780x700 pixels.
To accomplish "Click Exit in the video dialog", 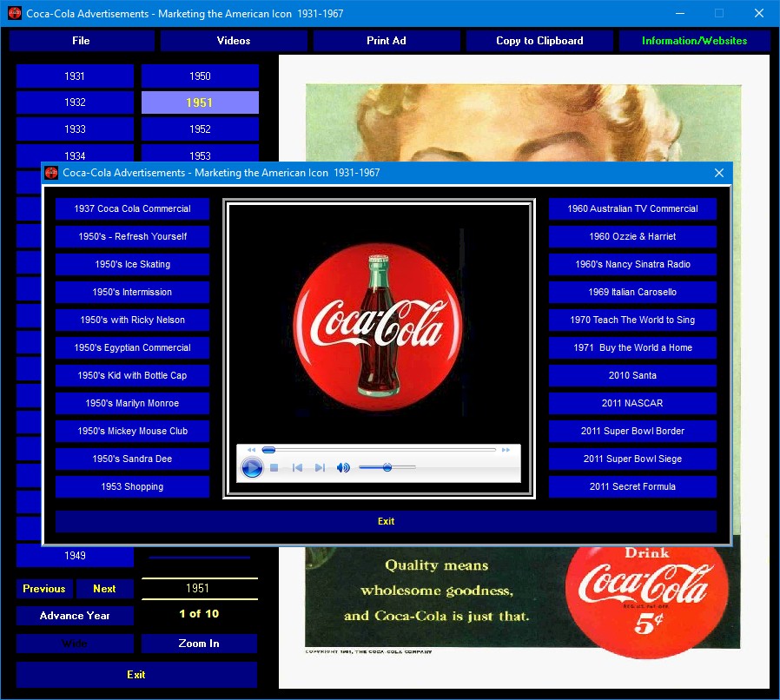I will tap(386, 521).
